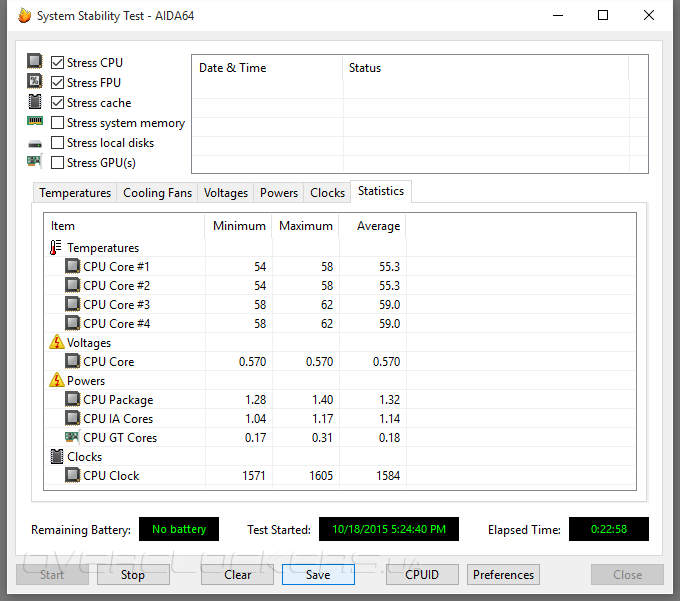Click CPU GT Cores maximum 0.31
Image resolution: width=680 pixels, height=601 pixels.
pyautogui.click(x=322, y=438)
